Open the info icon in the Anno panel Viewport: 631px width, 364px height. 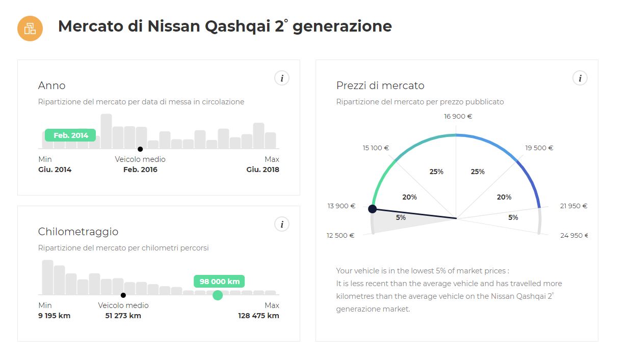point(282,78)
